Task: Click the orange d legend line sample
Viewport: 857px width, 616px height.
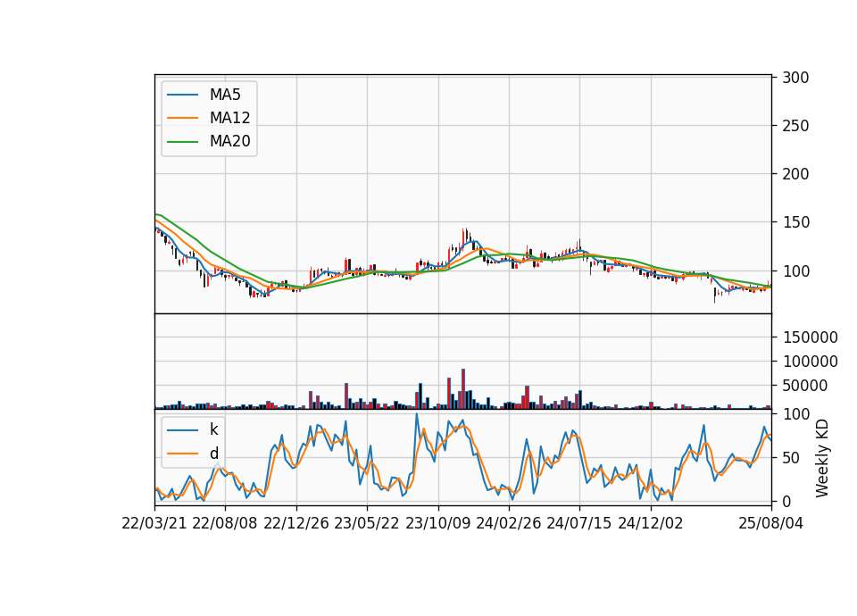Action: [182, 454]
